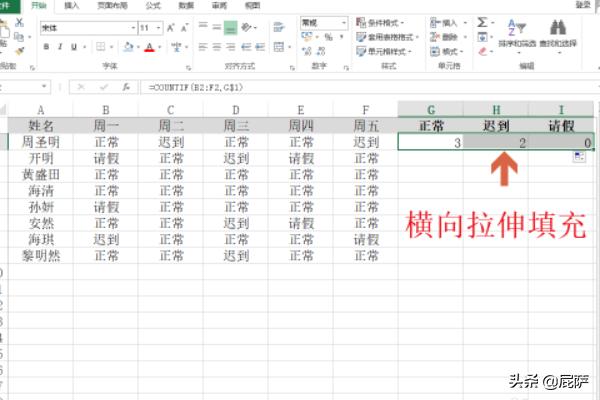Switch to the 插入 ribbon tab
Screen dimensions: 600x400
pos(72,5)
